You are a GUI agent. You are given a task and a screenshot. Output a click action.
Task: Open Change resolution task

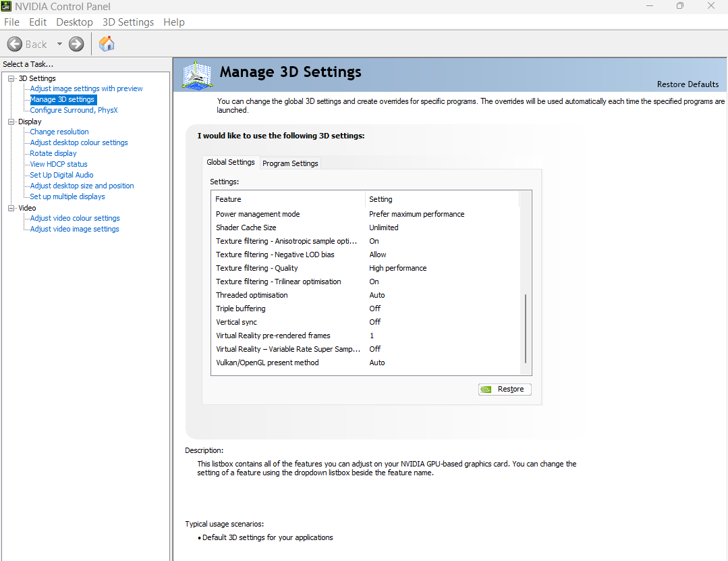tap(59, 132)
